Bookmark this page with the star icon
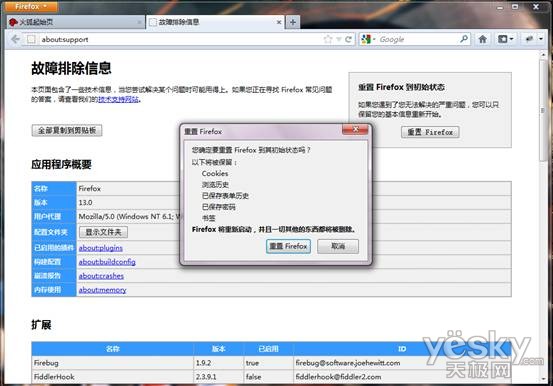The height and width of the screenshot is (386, 553). click(328, 39)
